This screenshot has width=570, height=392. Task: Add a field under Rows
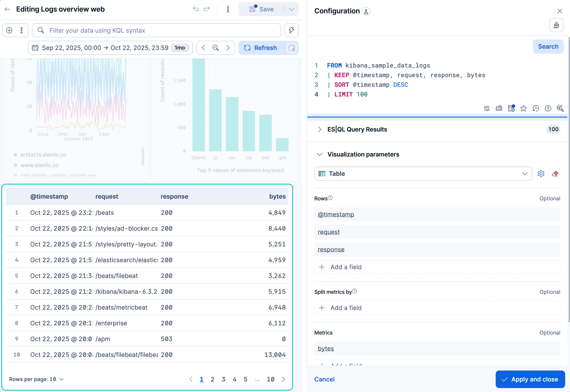pos(437,267)
